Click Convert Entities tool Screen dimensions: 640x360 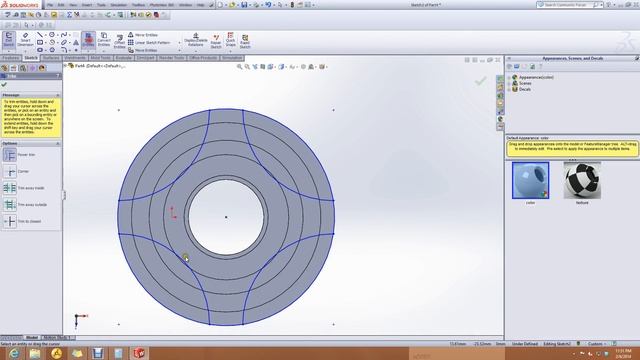tap(104, 40)
